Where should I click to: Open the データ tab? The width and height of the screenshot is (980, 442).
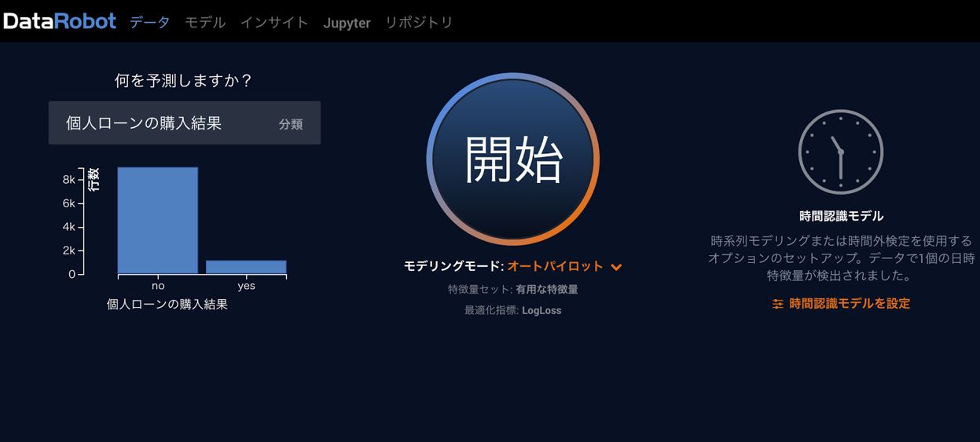[150, 22]
